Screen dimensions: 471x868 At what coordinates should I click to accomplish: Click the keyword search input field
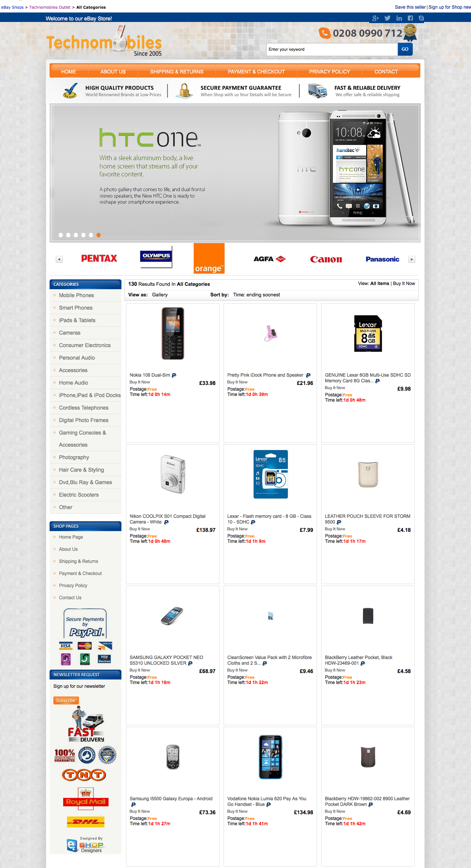pos(332,49)
